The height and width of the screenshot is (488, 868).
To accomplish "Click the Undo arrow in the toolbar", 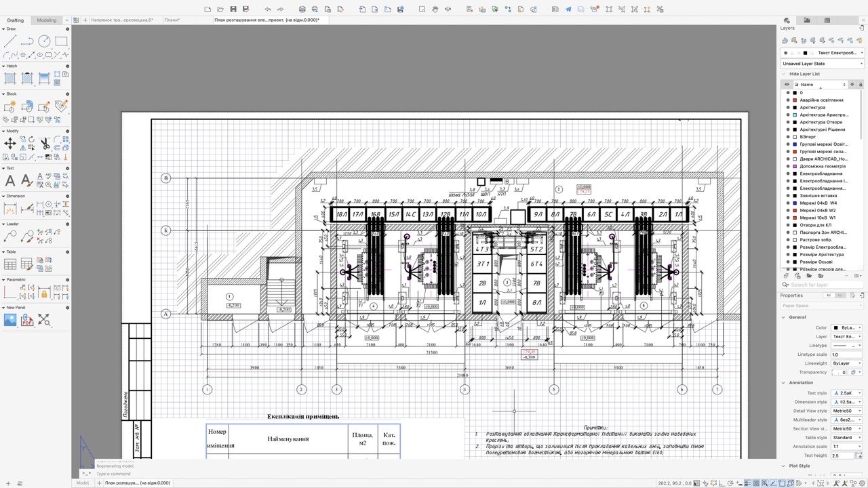I will (268, 9).
